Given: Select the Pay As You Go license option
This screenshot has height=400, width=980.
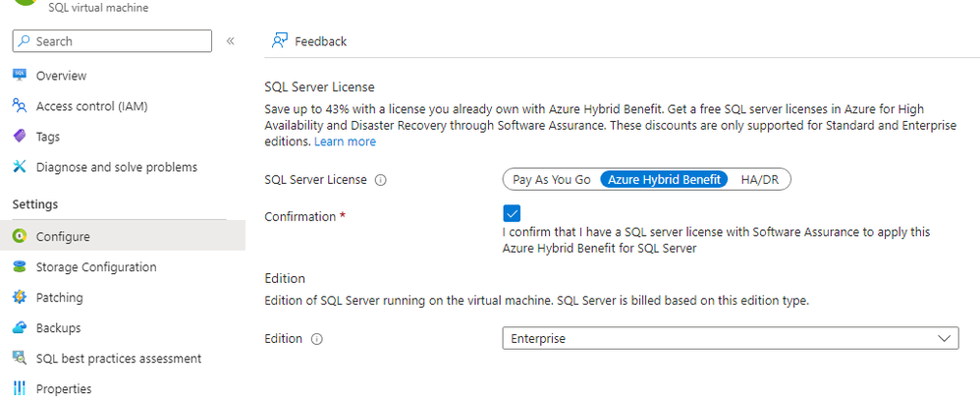Looking at the screenshot, I should tap(551, 180).
